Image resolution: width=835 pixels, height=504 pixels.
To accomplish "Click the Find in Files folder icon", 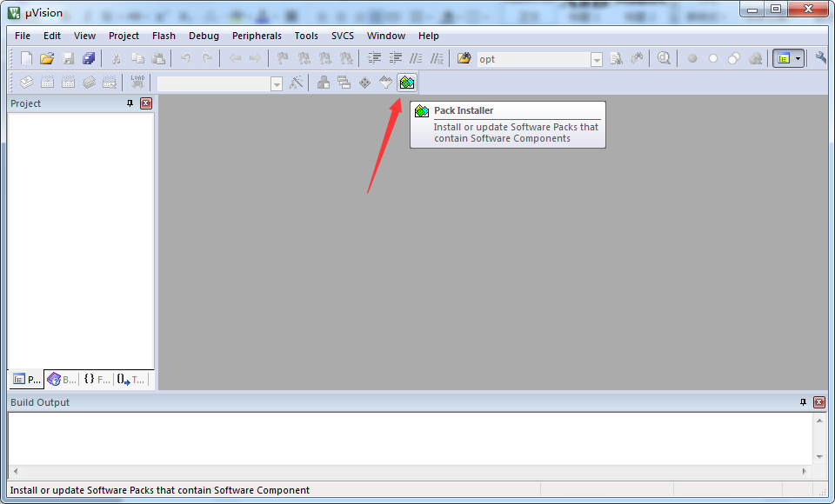I will (464, 58).
